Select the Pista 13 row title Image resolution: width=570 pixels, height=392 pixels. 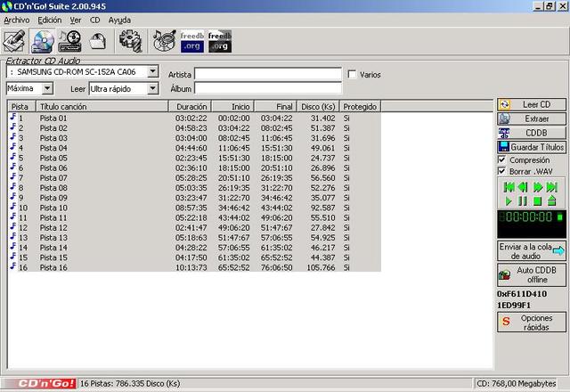53,238
